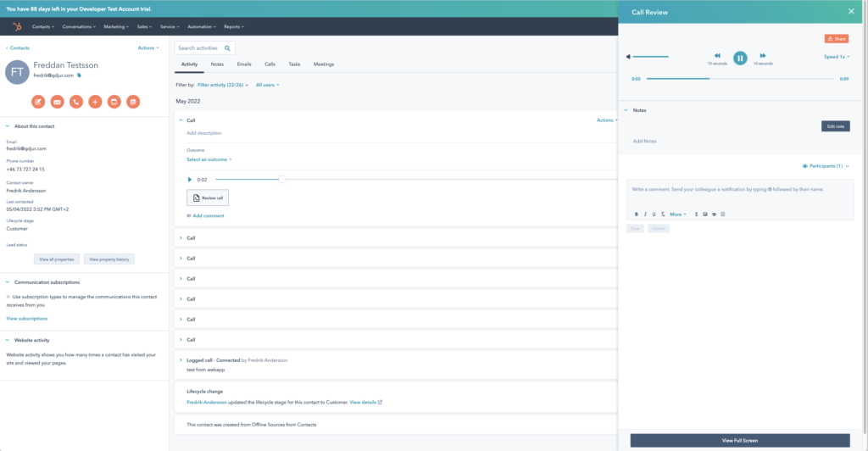Viewport: 868px width, 451px height.
Task: Skip forward 10 seconds in recording
Action: point(763,56)
